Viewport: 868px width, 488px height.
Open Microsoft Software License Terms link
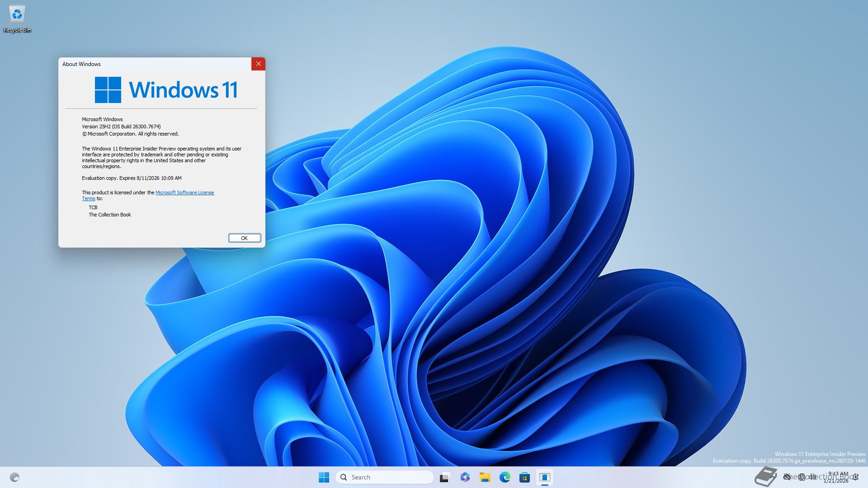pos(184,192)
